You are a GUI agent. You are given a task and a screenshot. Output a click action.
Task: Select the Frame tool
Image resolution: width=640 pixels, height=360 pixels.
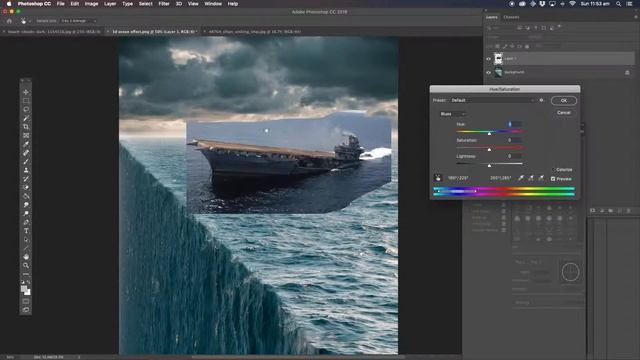coord(26,135)
